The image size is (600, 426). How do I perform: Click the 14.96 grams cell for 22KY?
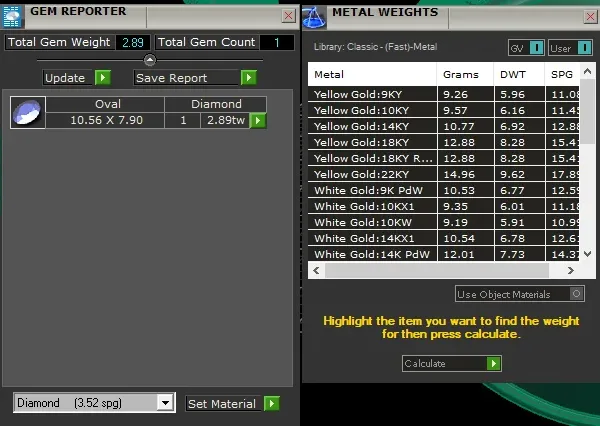[466, 174]
